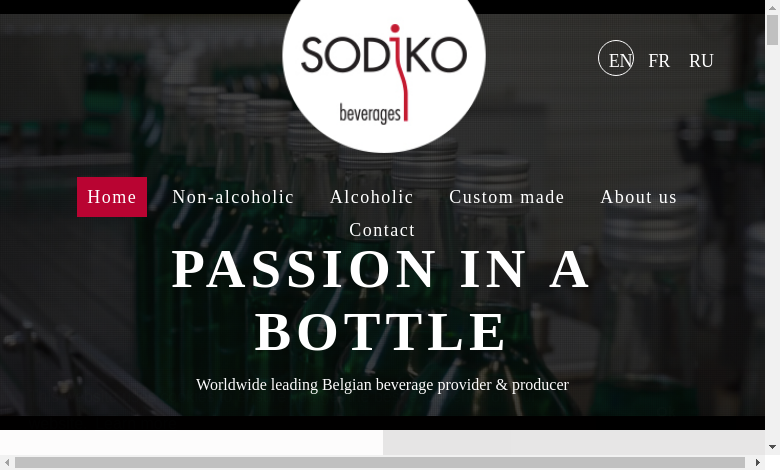Select EN language option

[616, 58]
